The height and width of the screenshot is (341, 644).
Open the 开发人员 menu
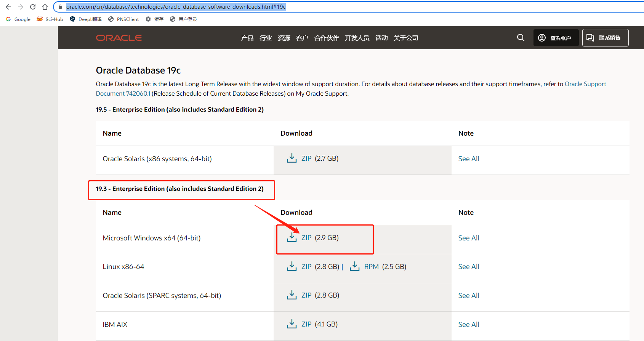point(357,38)
